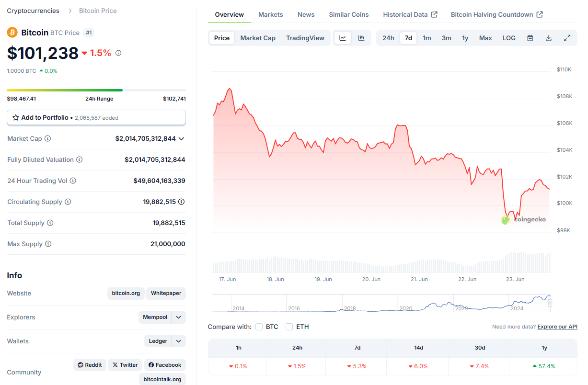Tick the ETH compare checkbox
The width and height of the screenshot is (588, 385).
(289, 327)
